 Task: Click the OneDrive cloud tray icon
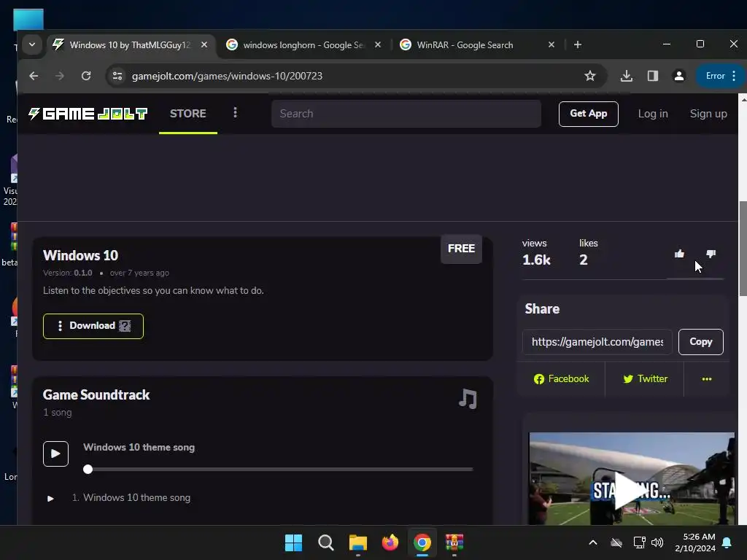[616, 542]
